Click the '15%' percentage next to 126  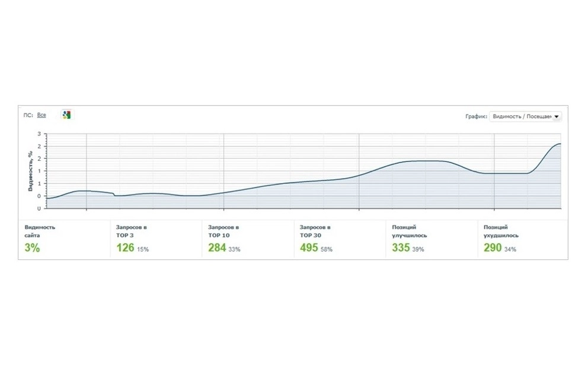[x=143, y=249]
